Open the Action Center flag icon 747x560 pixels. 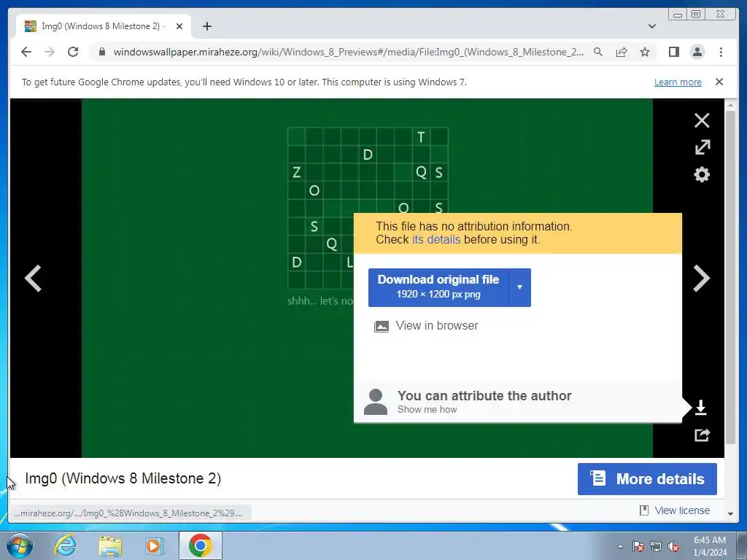[x=638, y=546]
